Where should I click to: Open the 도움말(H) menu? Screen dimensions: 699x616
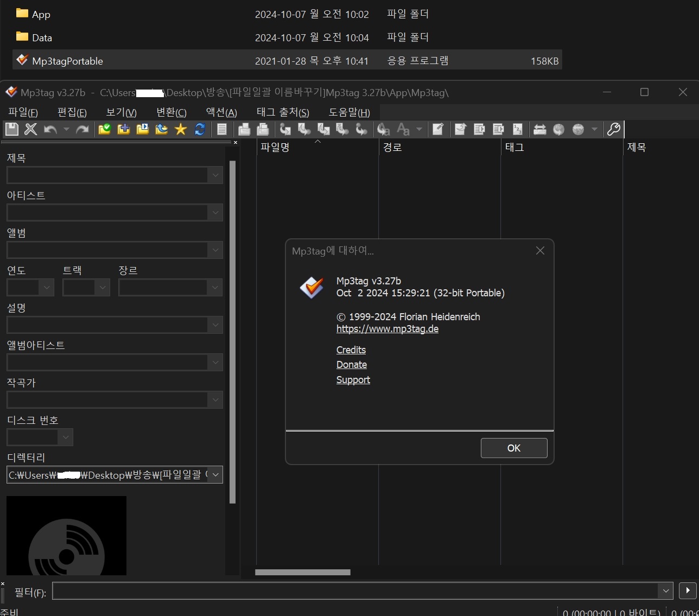point(349,112)
